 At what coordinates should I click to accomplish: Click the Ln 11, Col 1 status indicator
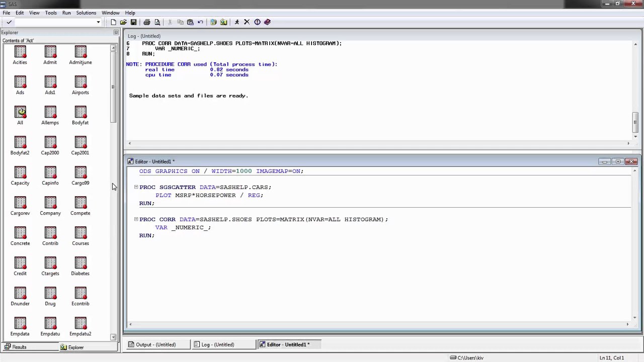pyautogui.click(x=611, y=357)
